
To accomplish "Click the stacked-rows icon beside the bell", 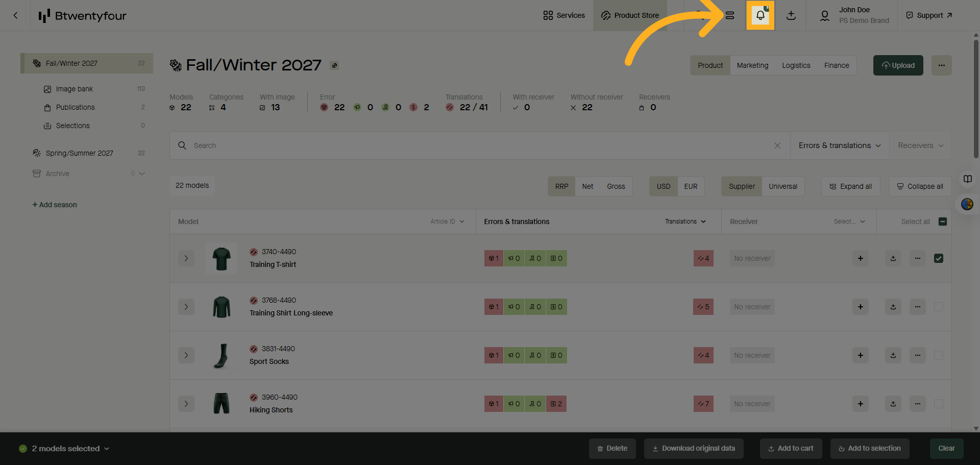I will point(730,15).
